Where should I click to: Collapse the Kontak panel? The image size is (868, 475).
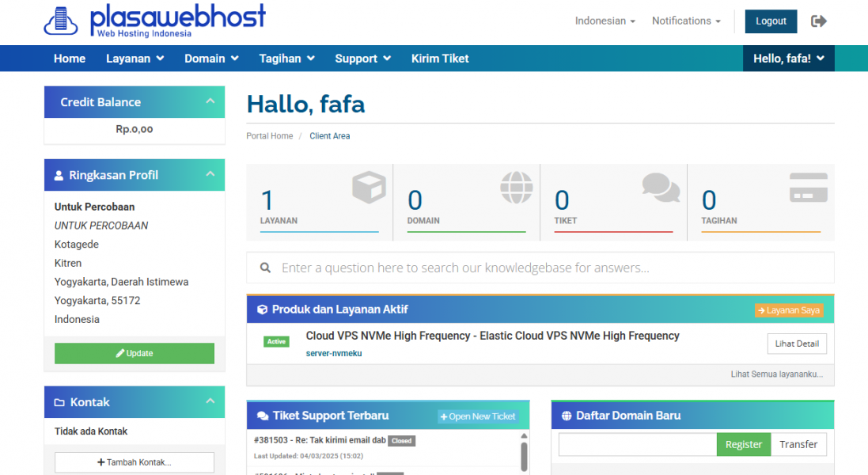pyautogui.click(x=210, y=401)
